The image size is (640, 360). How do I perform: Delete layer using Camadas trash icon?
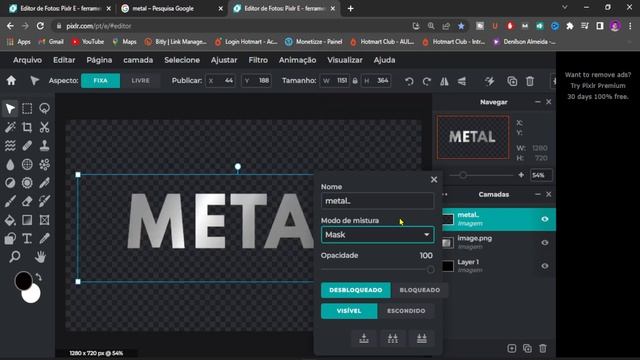[542, 348]
